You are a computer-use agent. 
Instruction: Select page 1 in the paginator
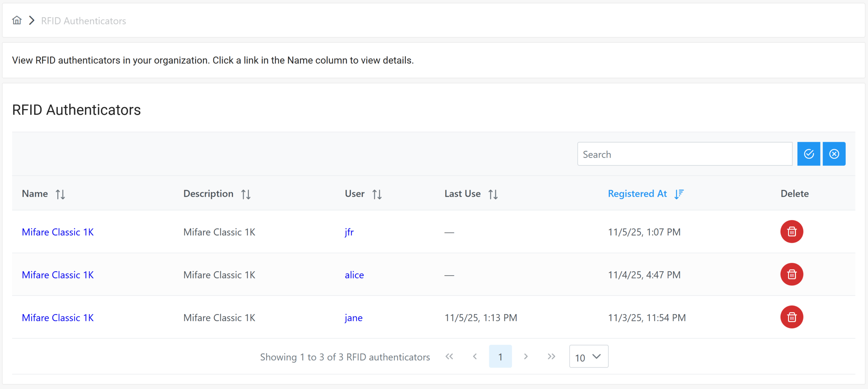pyautogui.click(x=500, y=356)
